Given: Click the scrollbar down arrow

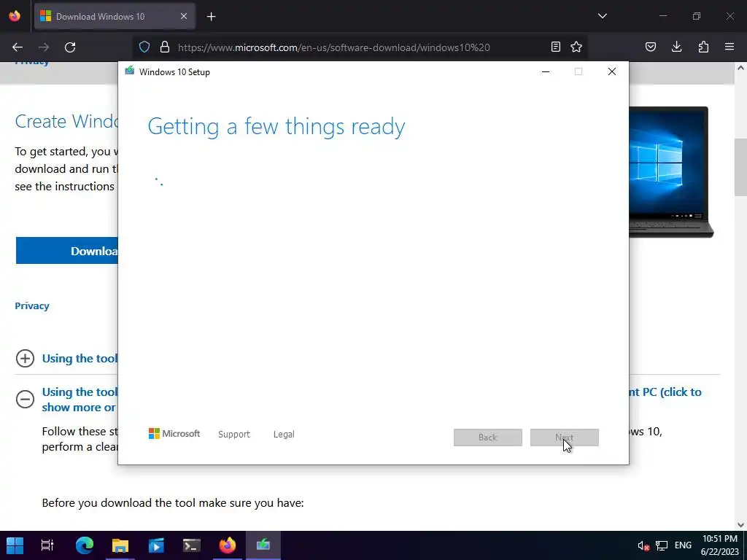Looking at the screenshot, I should tap(740, 524).
